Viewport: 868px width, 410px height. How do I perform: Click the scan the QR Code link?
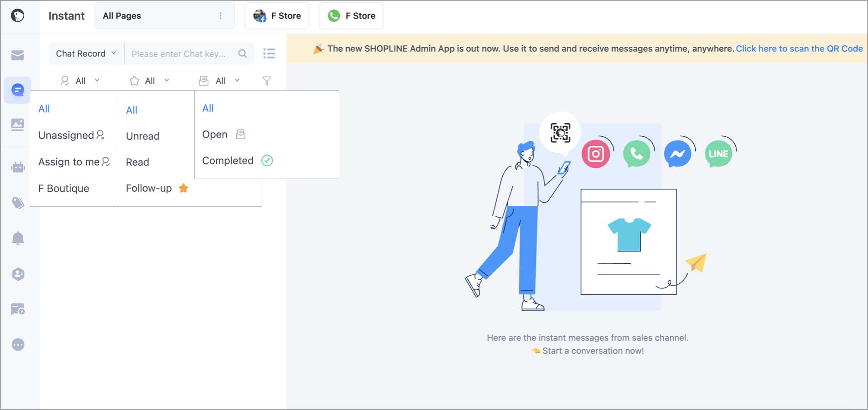pyautogui.click(x=800, y=48)
